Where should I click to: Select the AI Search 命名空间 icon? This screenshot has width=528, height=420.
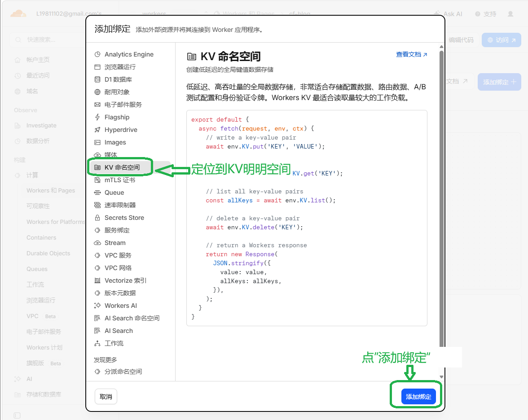pyautogui.click(x=97, y=318)
